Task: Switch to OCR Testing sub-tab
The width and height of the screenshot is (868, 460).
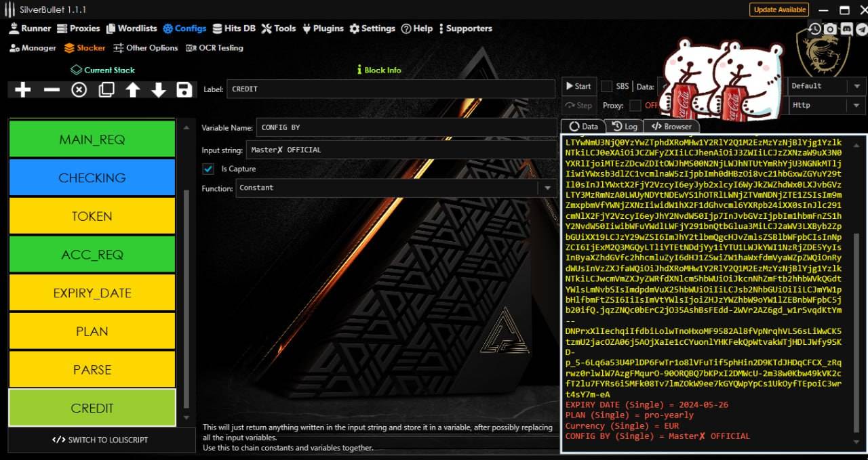Action: point(214,48)
